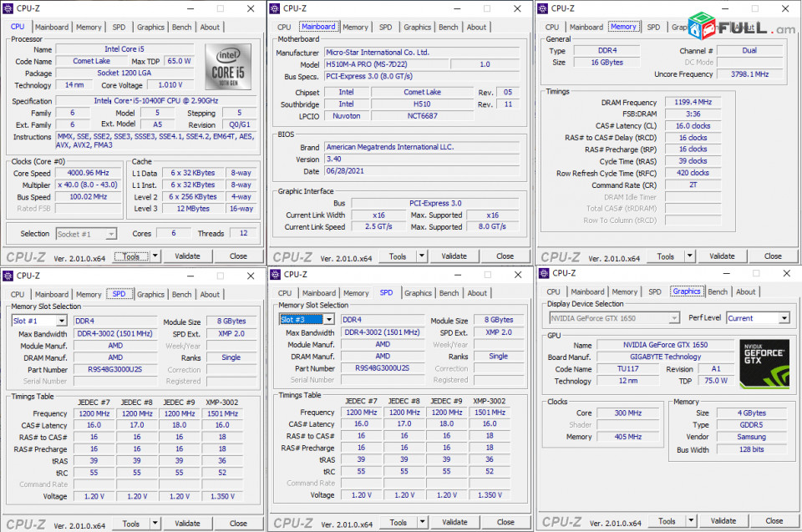Click 'R9S48G3000U2S' part number in Slot #1 window

pos(115,369)
